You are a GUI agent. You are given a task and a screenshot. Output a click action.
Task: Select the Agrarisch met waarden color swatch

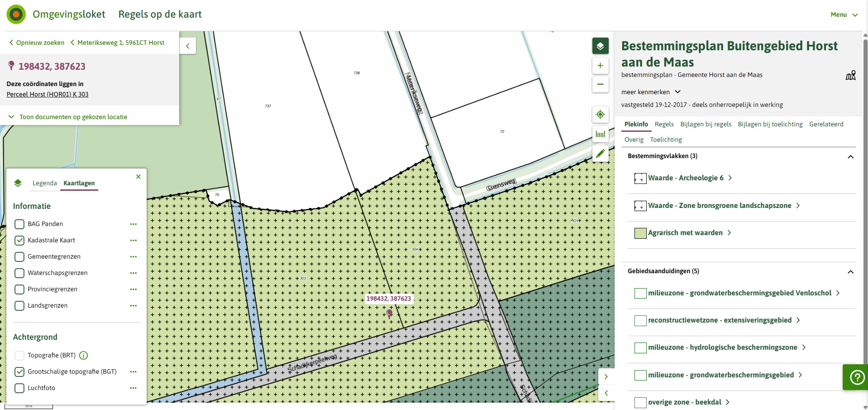640,233
